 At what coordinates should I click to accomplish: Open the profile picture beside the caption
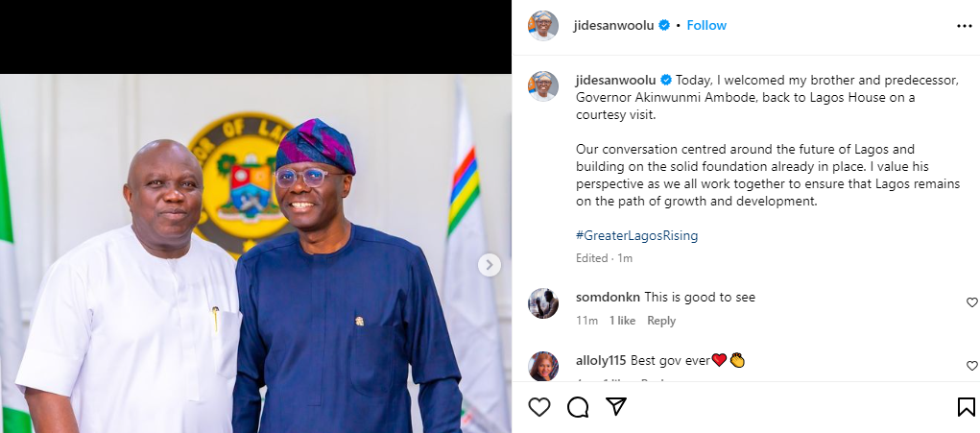(543, 86)
